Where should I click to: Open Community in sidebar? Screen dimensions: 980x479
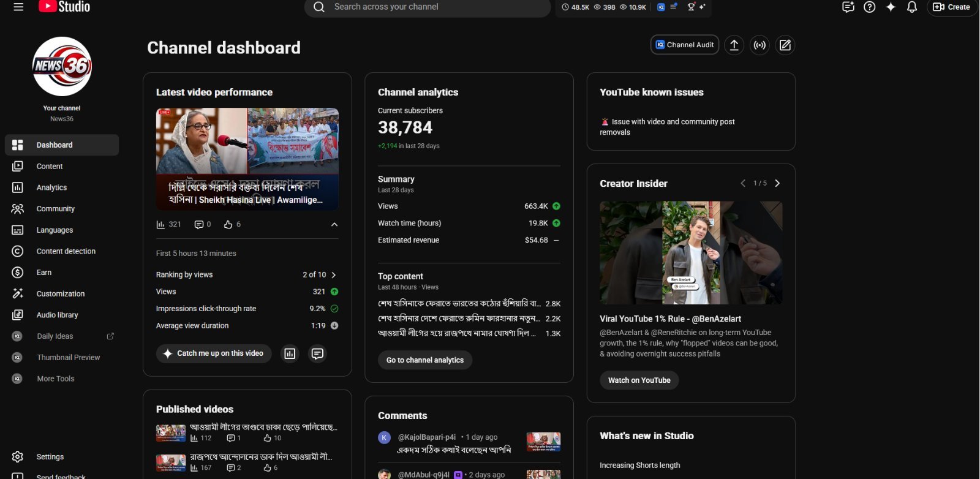coord(62,209)
